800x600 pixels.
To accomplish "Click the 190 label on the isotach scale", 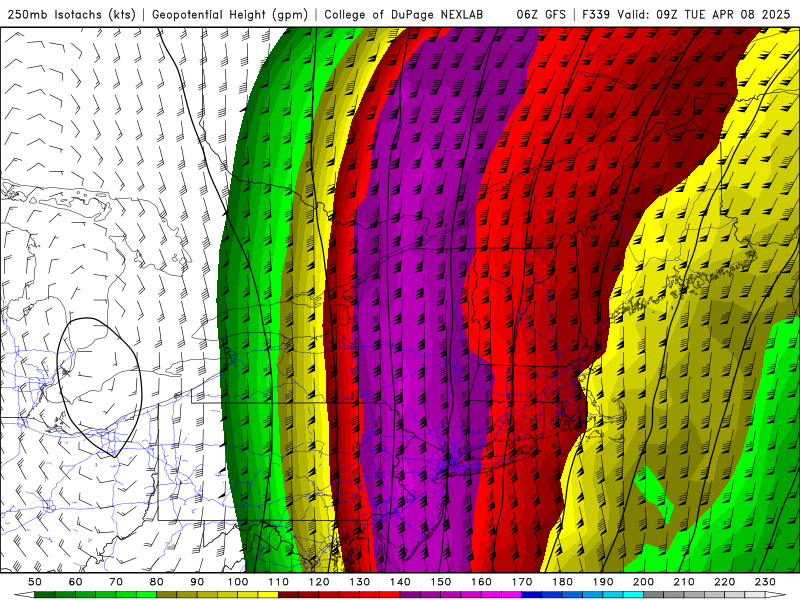I will pyautogui.click(x=603, y=582).
